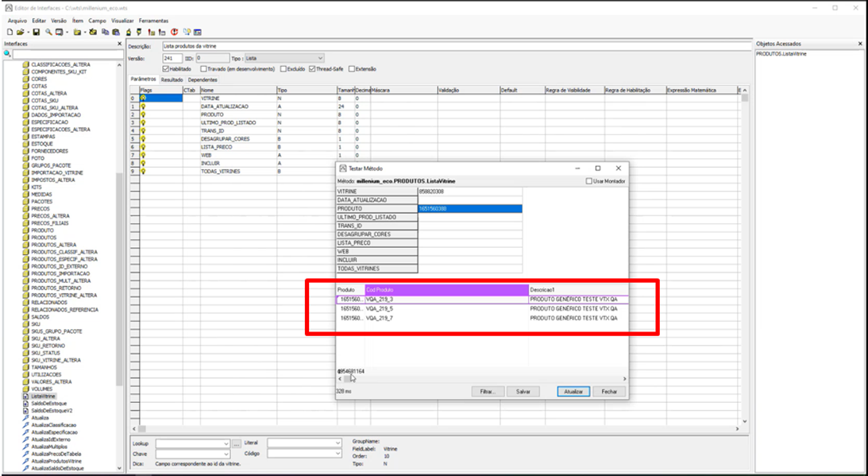This screenshot has width=868, height=476.
Task: Open the arrow next to the Open folder icon
Action: pos(29,32)
